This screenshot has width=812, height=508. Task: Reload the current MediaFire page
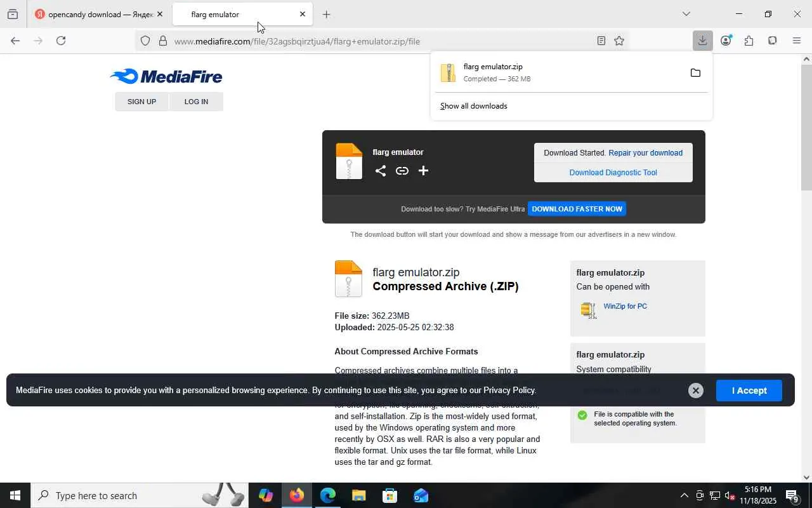[61, 41]
